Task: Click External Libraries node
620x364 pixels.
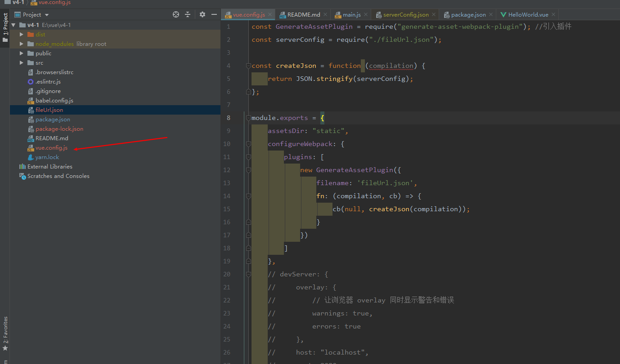Action: [x=49, y=166]
